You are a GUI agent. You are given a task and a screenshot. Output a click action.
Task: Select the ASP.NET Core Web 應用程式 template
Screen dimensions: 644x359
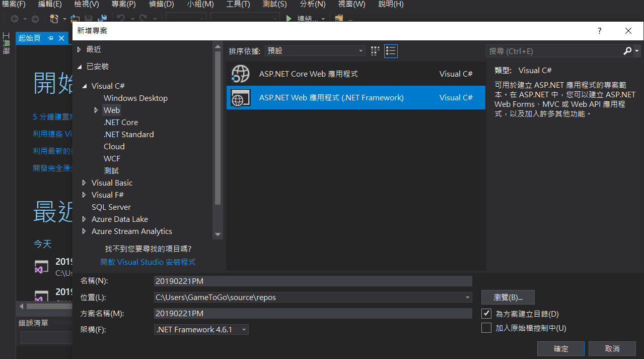[x=355, y=74]
